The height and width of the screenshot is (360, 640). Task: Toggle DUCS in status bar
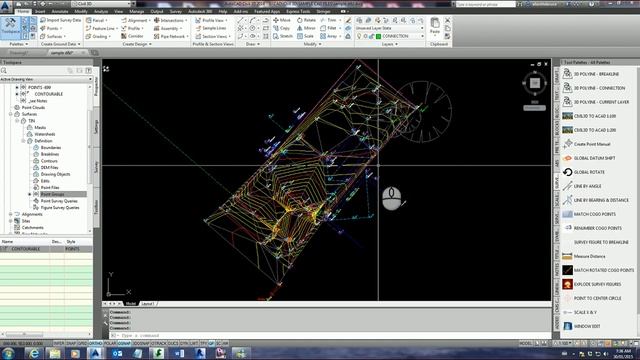tap(173, 344)
